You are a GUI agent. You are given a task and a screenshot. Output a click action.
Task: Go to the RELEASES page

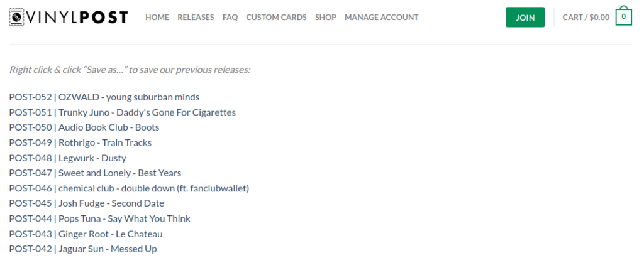196,17
